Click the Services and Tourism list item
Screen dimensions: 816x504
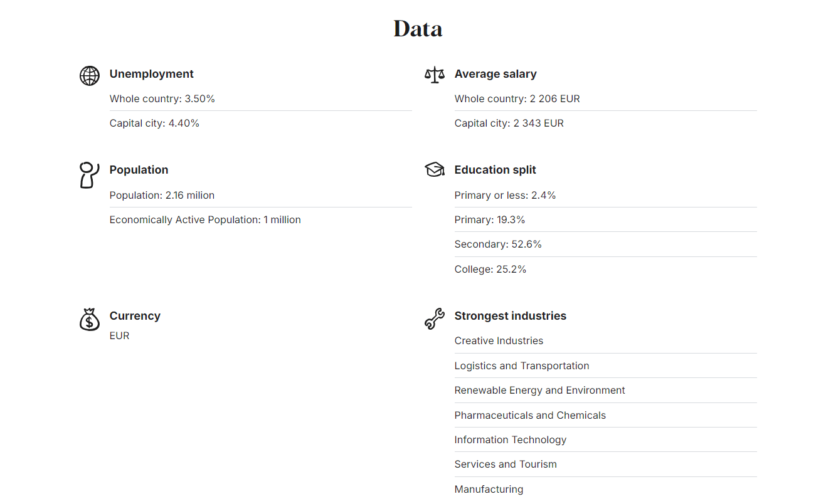pyautogui.click(x=606, y=464)
